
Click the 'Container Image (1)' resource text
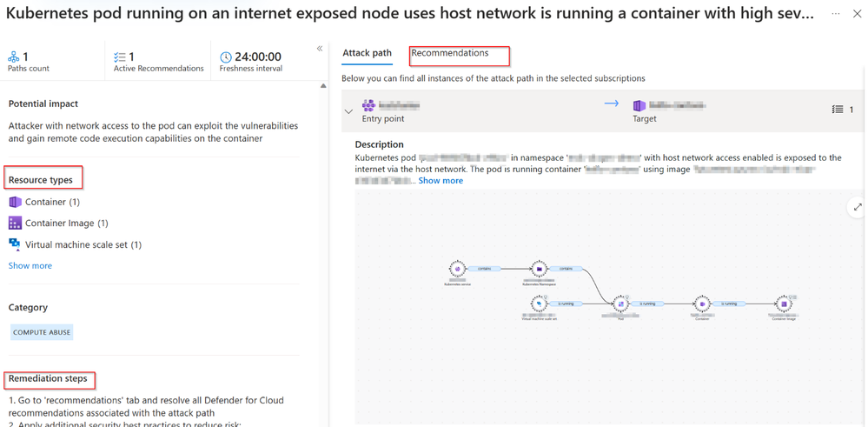(67, 224)
